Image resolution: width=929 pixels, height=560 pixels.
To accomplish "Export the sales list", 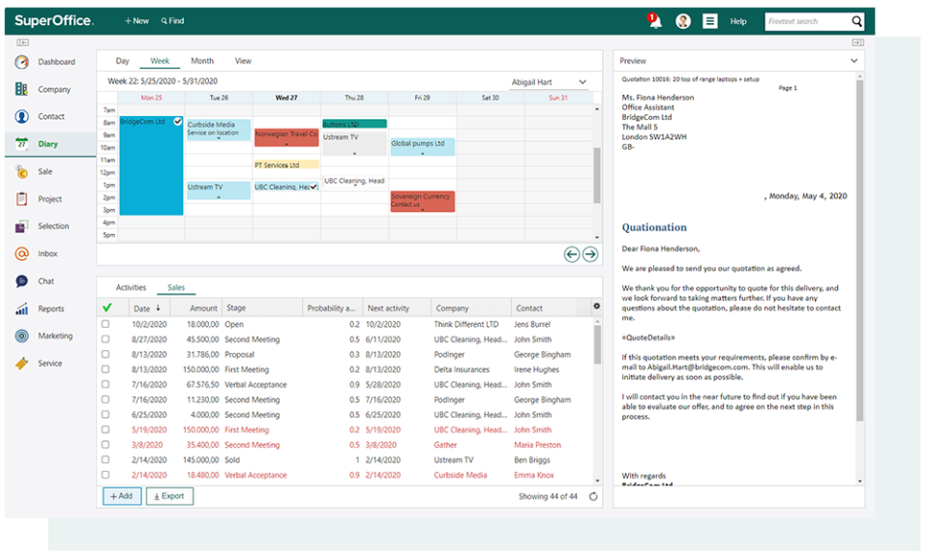I will [169, 496].
